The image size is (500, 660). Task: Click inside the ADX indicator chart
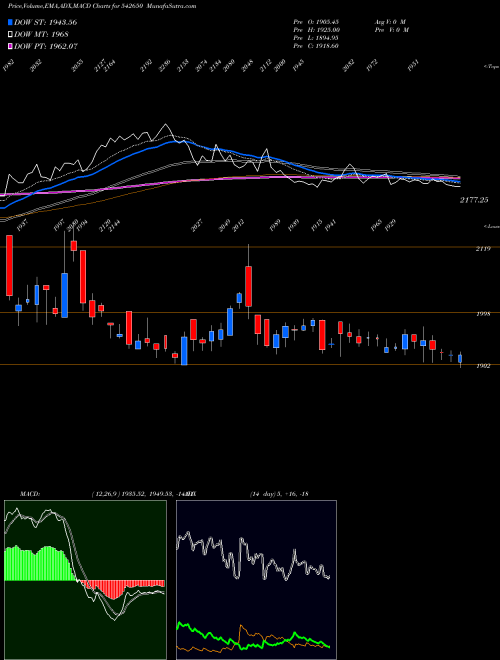256,580
